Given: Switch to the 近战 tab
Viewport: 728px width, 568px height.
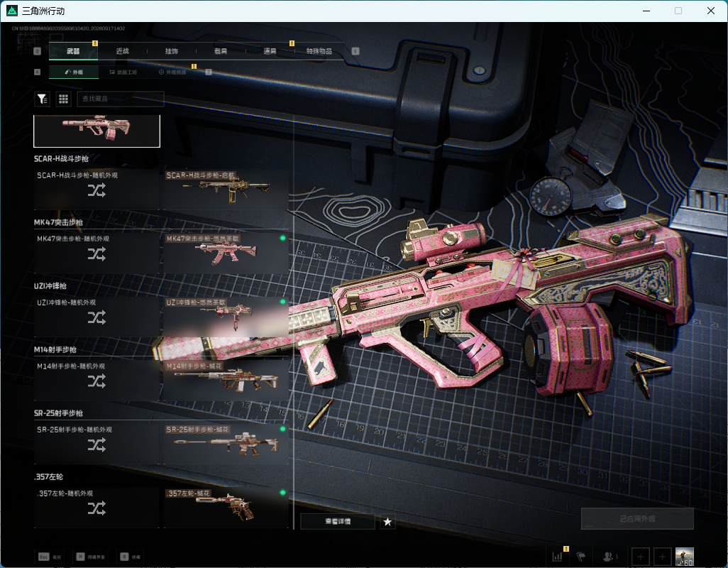Looking at the screenshot, I should [123, 51].
